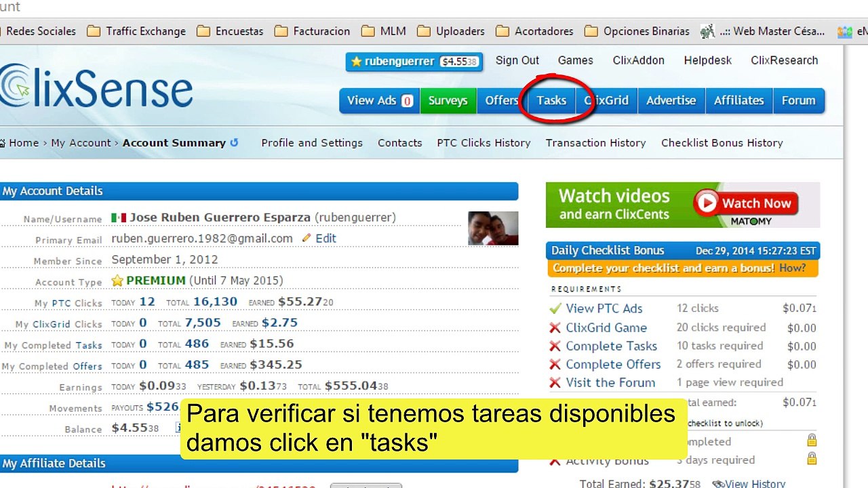Open Complete Offers in the checklist
Viewport: 868px width, 488px height.
click(613, 365)
